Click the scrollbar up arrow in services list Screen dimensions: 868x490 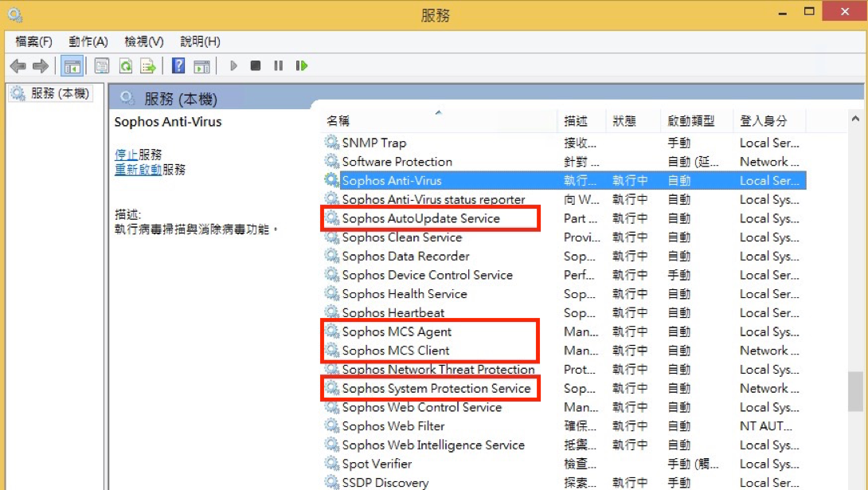[x=855, y=119]
